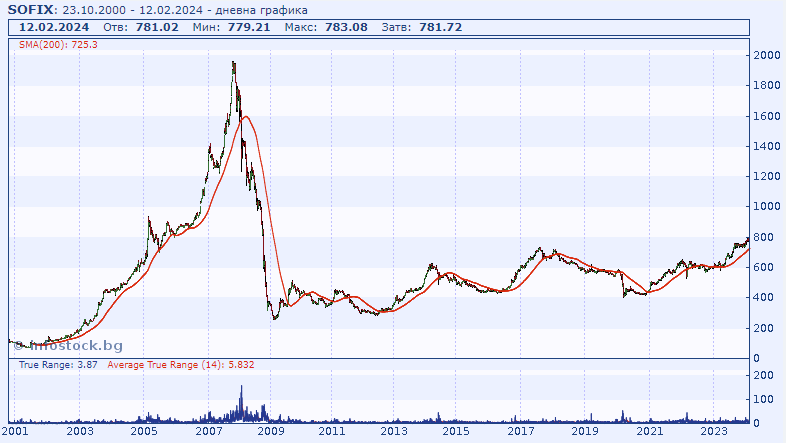Click the 2007 year label on axis
The width and height of the screenshot is (786, 443).
[x=209, y=431]
